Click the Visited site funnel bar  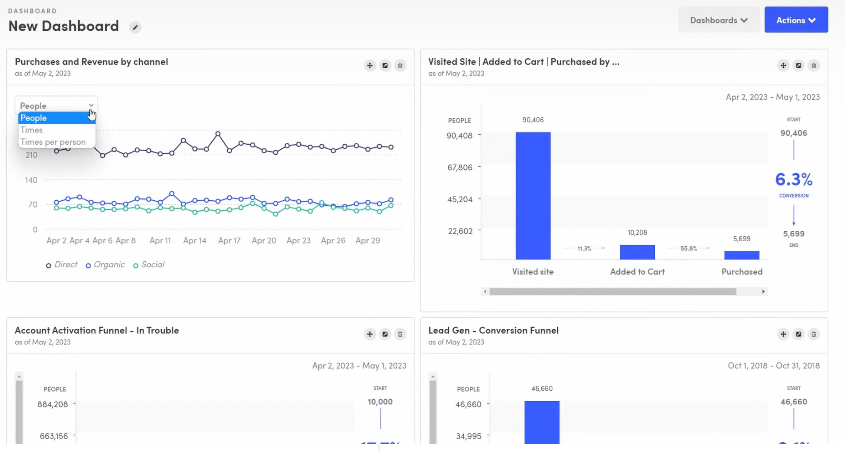pyautogui.click(x=533, y=196)
